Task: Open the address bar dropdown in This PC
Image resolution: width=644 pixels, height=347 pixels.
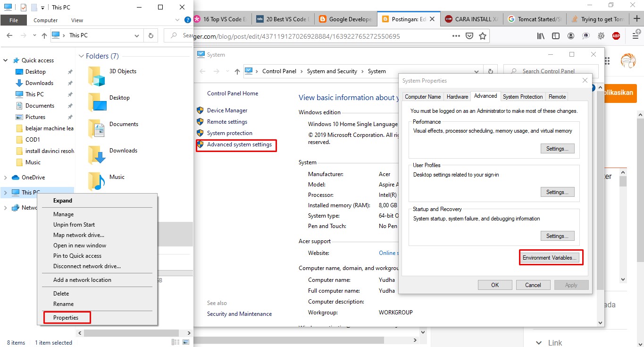Action: [x=137, y=35]
